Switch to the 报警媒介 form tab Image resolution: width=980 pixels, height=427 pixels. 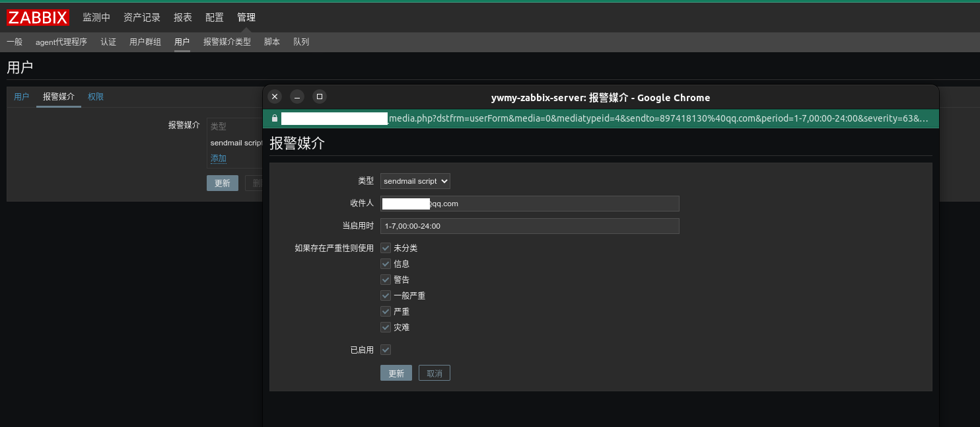59,97
